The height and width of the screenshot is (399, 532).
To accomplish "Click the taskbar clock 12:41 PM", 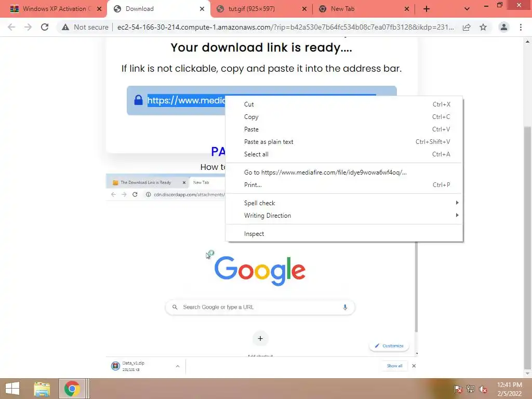I will click(x=509, y=385).
